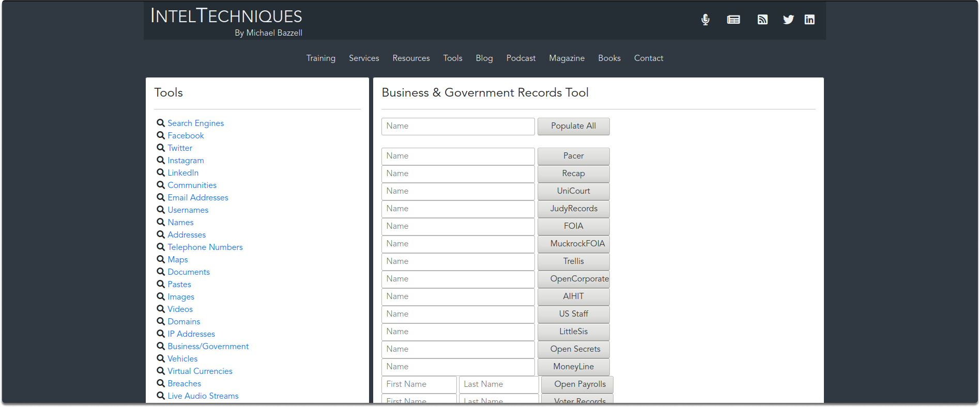Click the LittleSis search button

574,332
